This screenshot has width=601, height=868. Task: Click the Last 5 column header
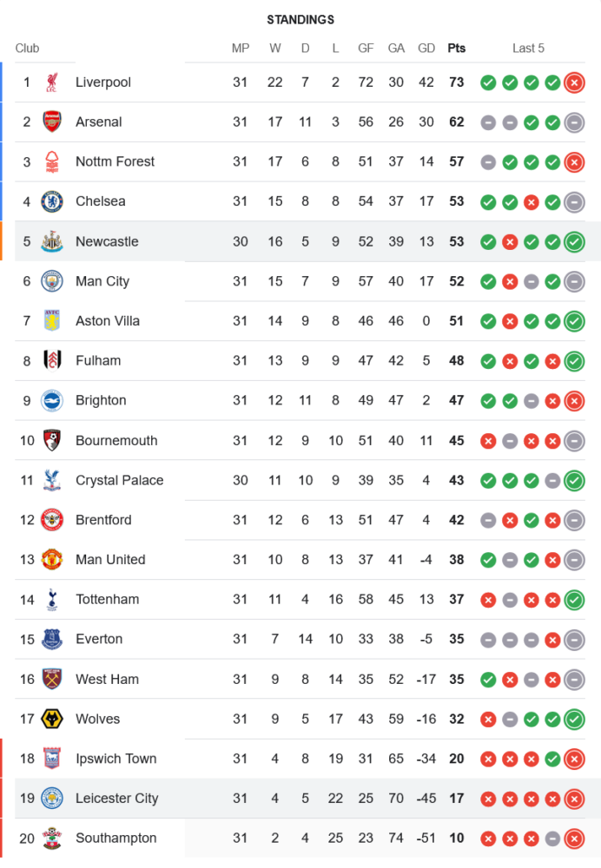pos(528,49)
